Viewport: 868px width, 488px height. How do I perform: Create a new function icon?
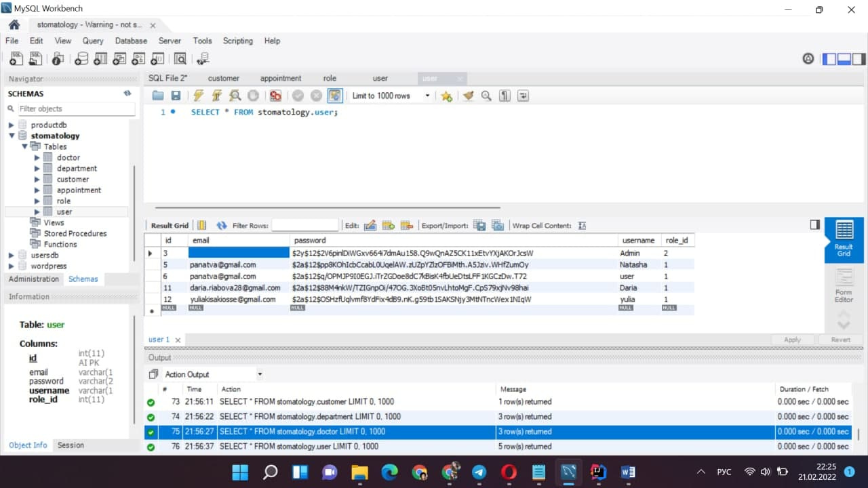157,59
